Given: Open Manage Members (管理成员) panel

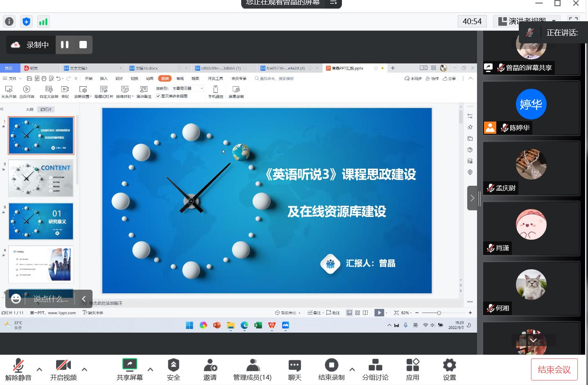Looking at the screenshot, I should click(x=252, y=365).
